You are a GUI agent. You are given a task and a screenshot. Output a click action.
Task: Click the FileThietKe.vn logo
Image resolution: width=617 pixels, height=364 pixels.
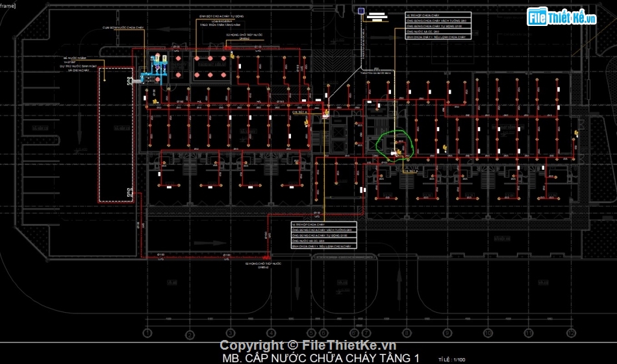point(561,18)
